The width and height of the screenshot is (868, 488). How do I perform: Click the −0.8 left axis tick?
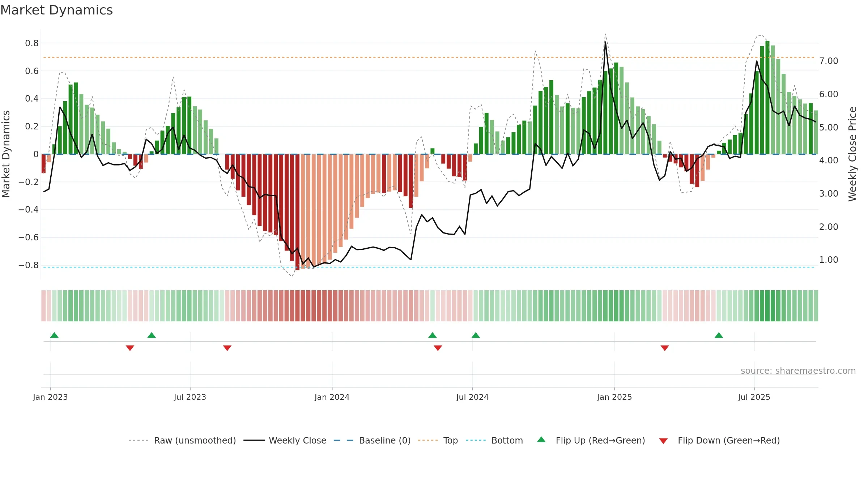point(29,265)
